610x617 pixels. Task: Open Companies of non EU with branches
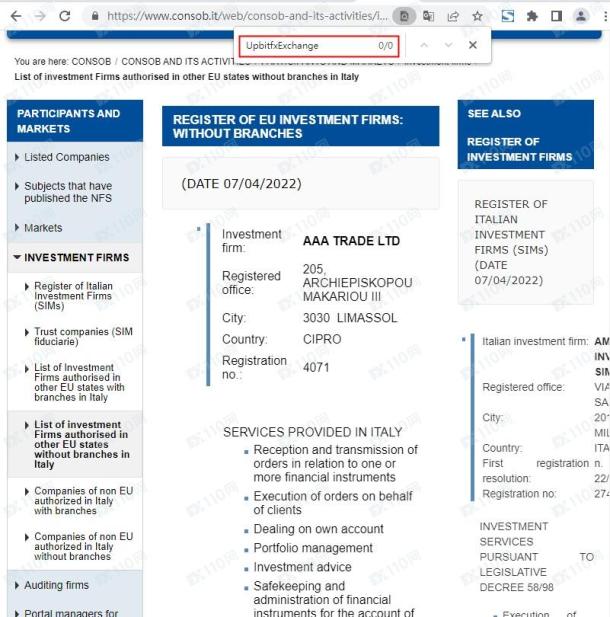pos(83,501)
